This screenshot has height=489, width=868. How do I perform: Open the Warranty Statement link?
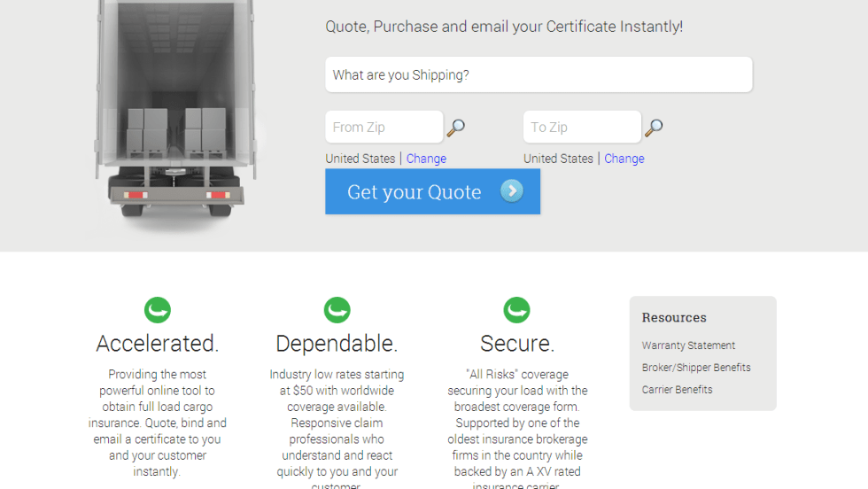coord(688,345)
